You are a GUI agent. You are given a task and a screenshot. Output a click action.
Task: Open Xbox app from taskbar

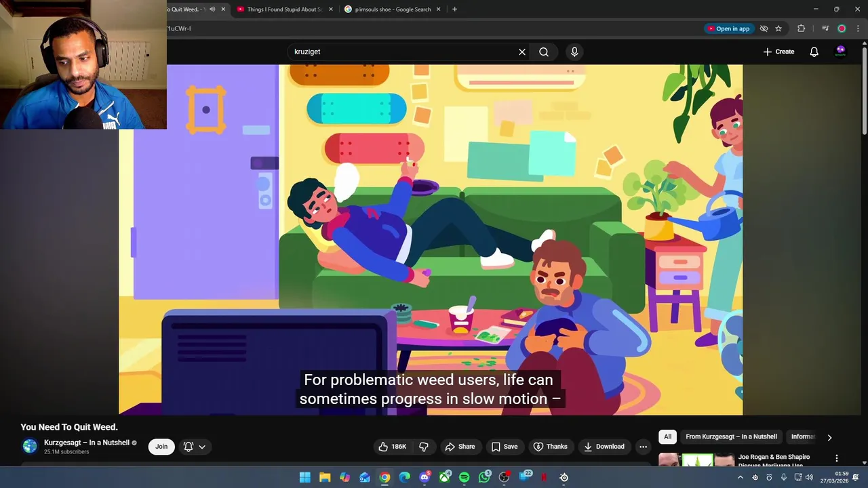point(445,477)
